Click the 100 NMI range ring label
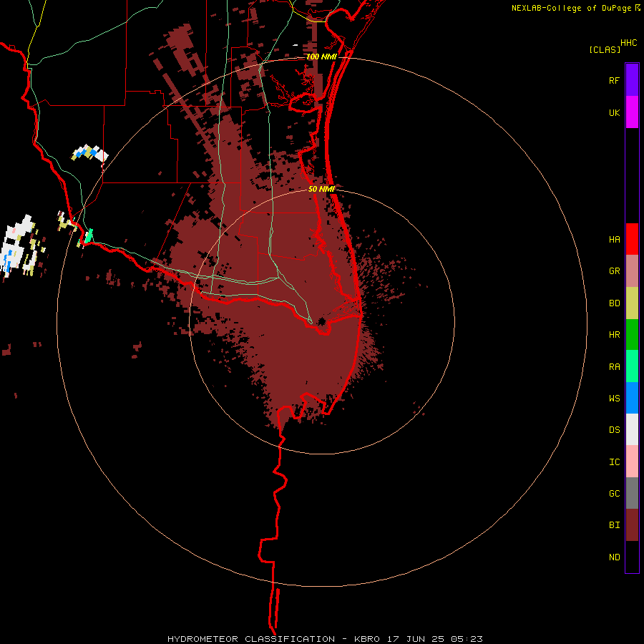644x644 pixels. tap(321, 57)
